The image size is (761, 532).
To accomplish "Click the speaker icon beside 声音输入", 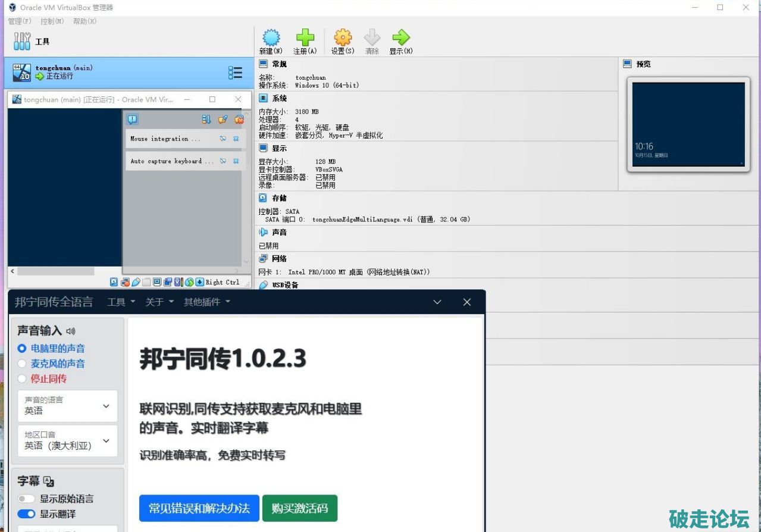I will pyautogui.click(x=71, y=331).
